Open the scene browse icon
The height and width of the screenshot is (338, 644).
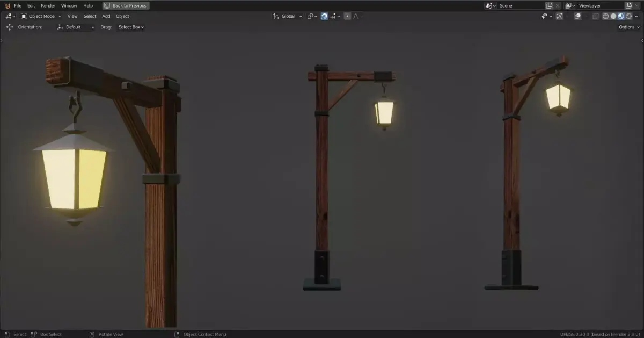click(x=491, y=5)
